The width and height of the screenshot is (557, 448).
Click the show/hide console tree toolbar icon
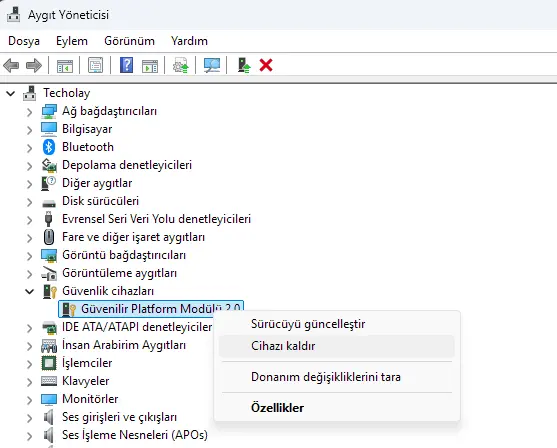coord(65,66)
